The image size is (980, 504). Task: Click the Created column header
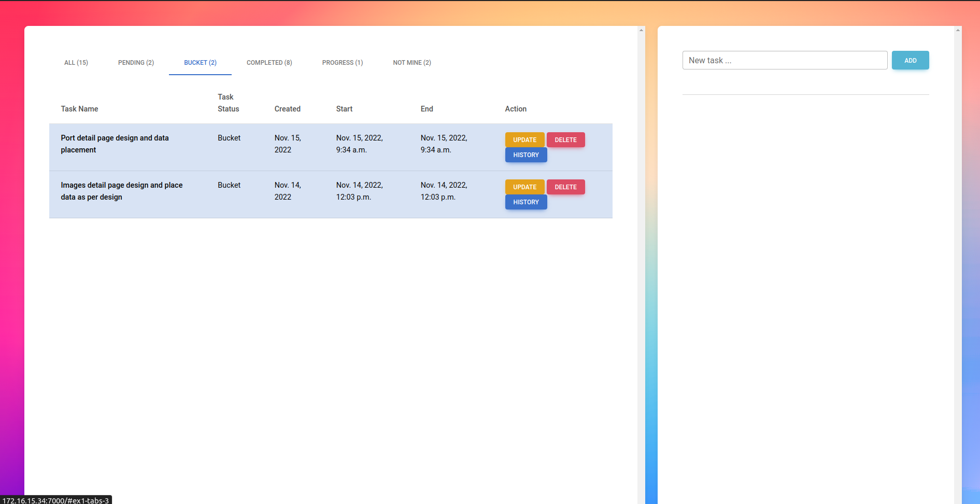[287, 109]
